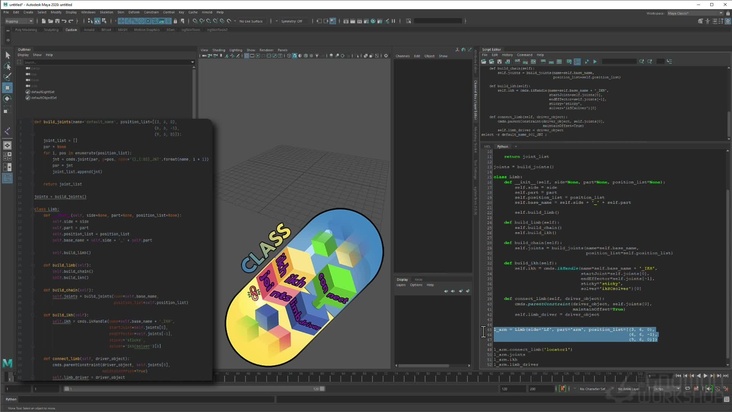Click the Script Editor save script icon
This screenshot has width=732, height=412.
(x=498, y=61)
